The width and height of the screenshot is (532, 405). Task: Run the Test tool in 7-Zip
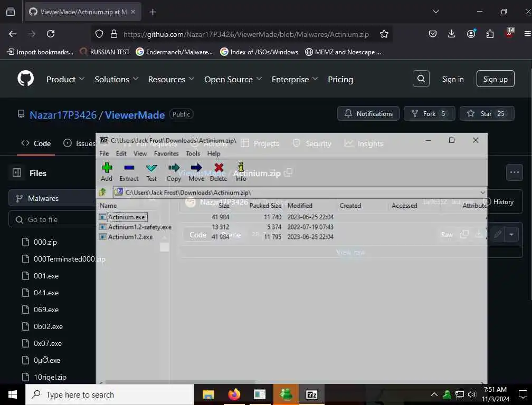pos(151,172)
